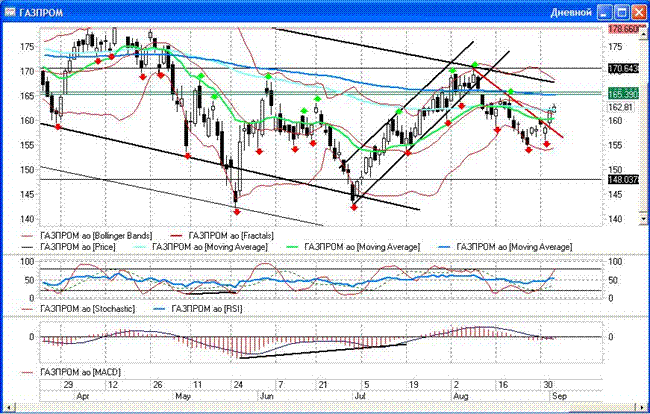This screenshot has height=414, width=650.
Task: Click the Дневной timeframe label in title bar
Action: pos(571,12)
